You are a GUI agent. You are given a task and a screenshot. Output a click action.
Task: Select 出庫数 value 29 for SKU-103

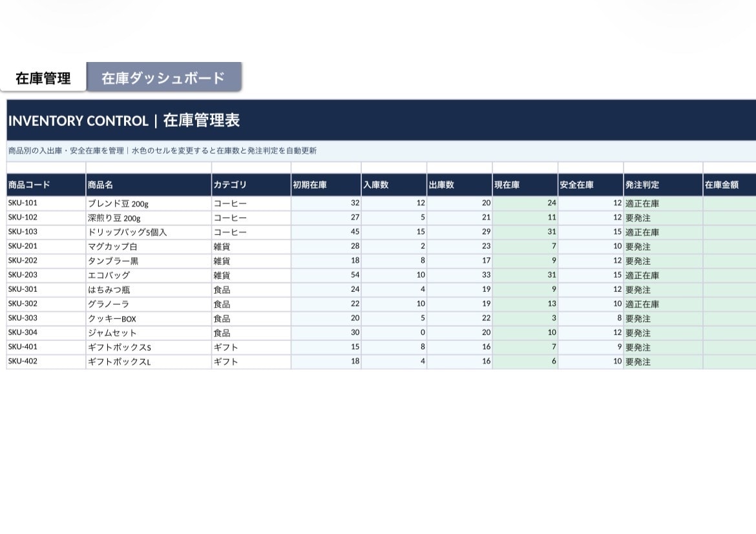click(x=459, y=232)
